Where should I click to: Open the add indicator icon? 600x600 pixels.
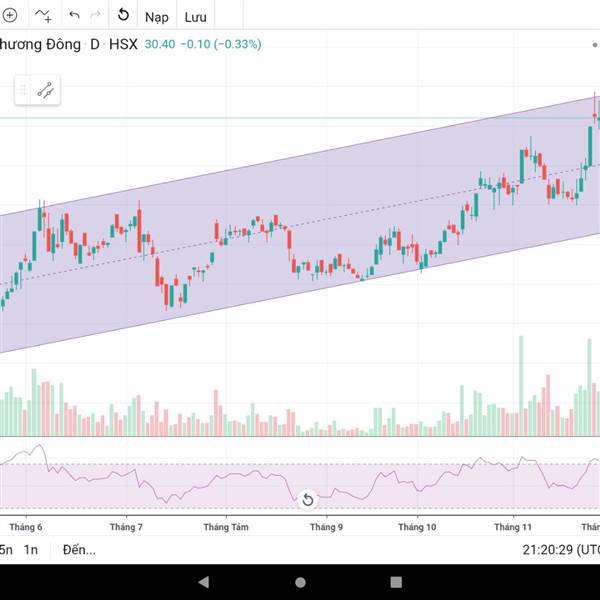(x=43, y=15)
